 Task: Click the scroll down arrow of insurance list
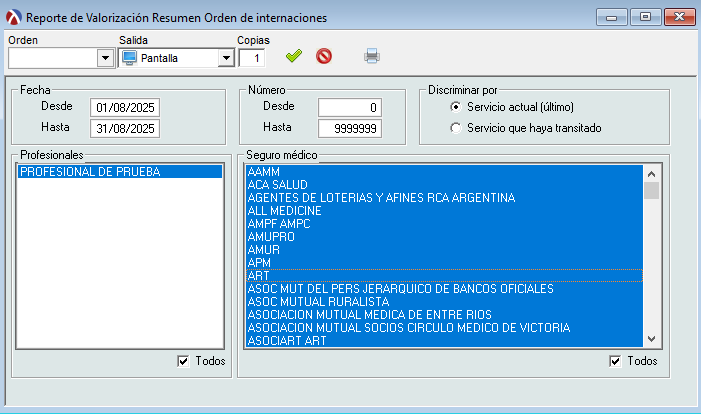click(x=651, y=339)
